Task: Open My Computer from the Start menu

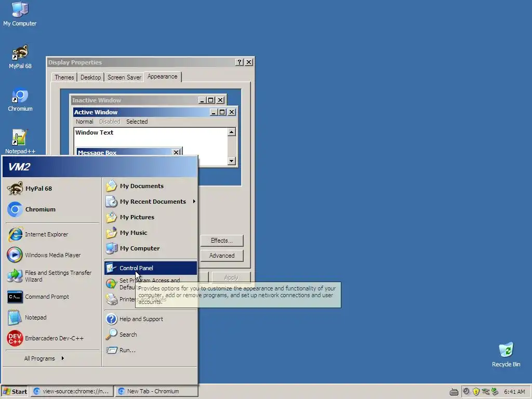Action: (151, 248)
